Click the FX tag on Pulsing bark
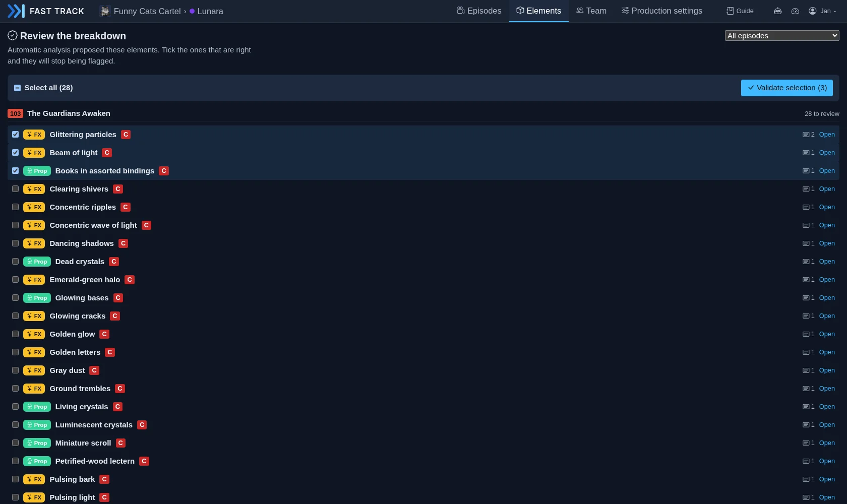847x504 pixels. (x=34, y=479)
